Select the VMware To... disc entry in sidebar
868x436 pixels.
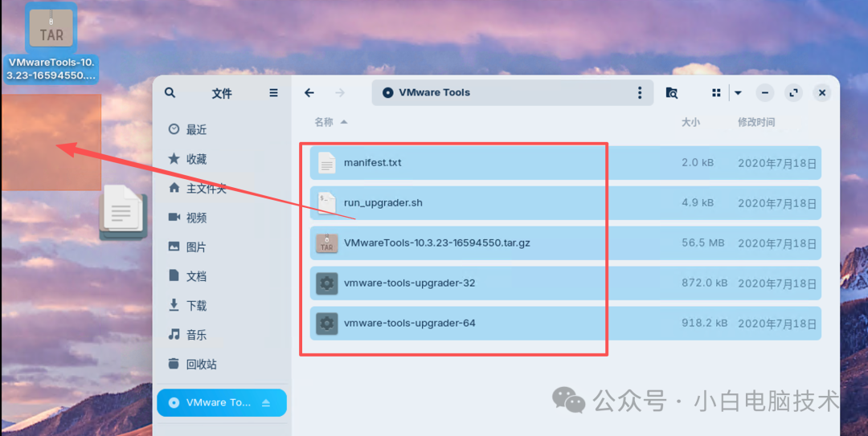(x=222, y=403)
